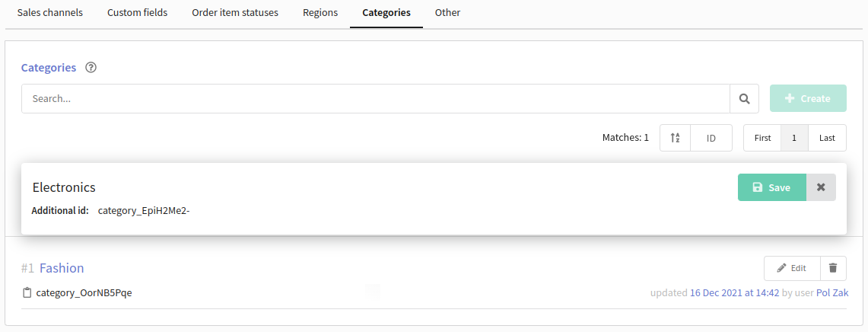Viewport: 868px width, 332px height.
Task: Select the Other tab
Action: coord(447,12)
